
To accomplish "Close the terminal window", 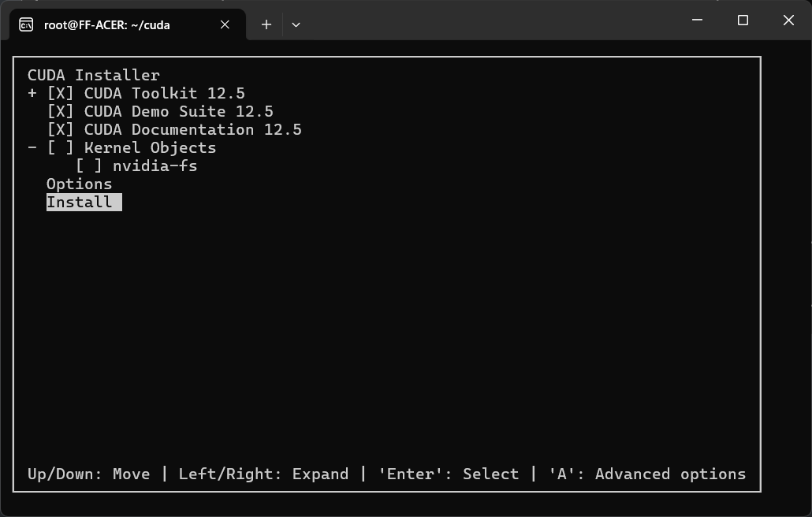I will [x=788, y=20].
